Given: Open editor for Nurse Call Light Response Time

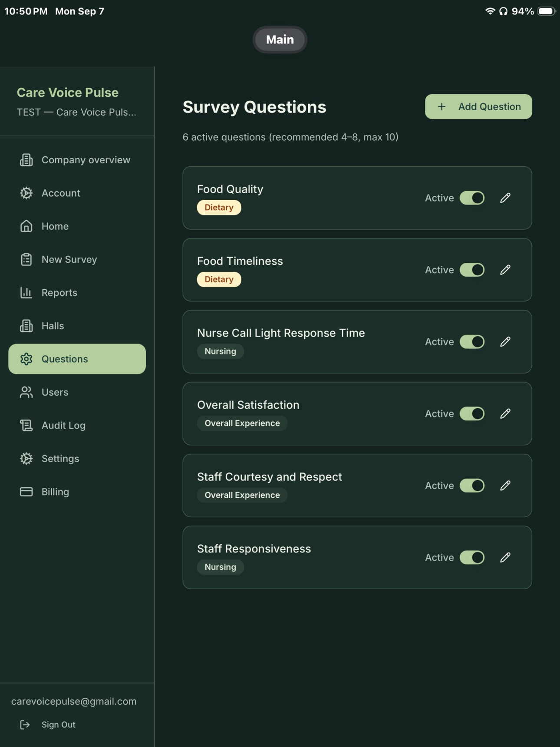Looking at the screenshot, I should click(505, 342).
